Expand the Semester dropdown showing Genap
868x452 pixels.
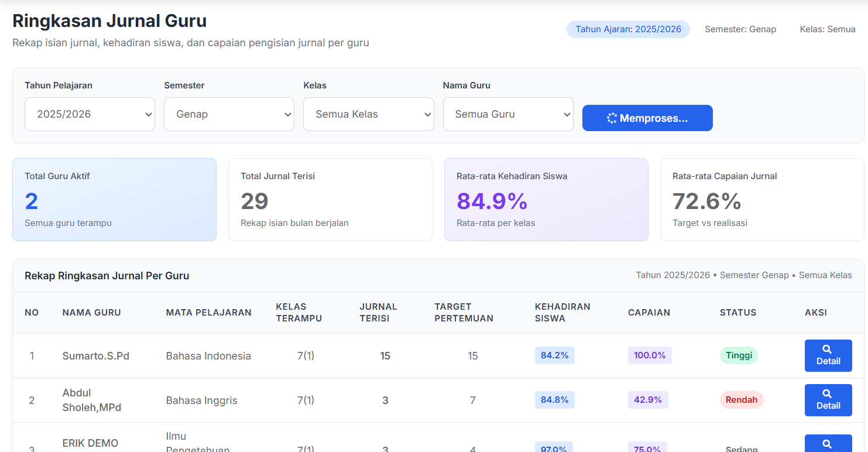(229, 114)
